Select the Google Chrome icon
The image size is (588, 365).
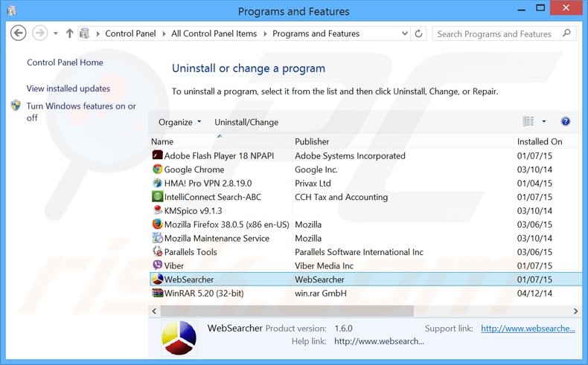(158, 169)
